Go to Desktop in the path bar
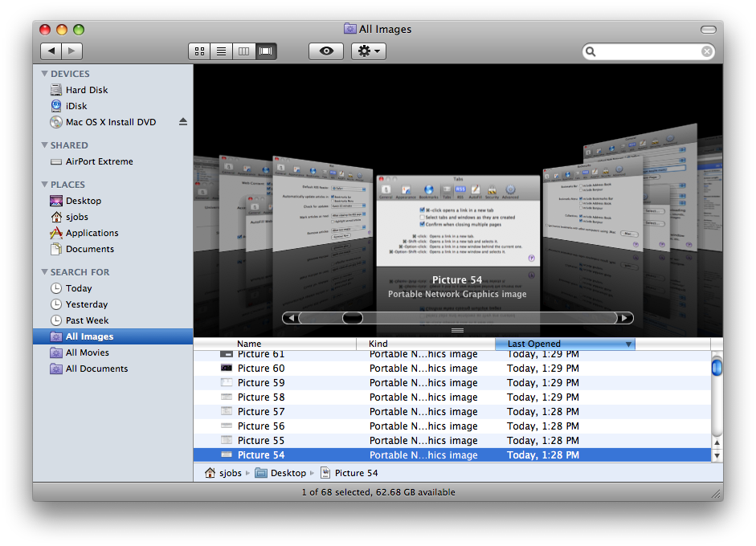The width and height of the screenshot is (756, 546). click(x=280, y=473)
